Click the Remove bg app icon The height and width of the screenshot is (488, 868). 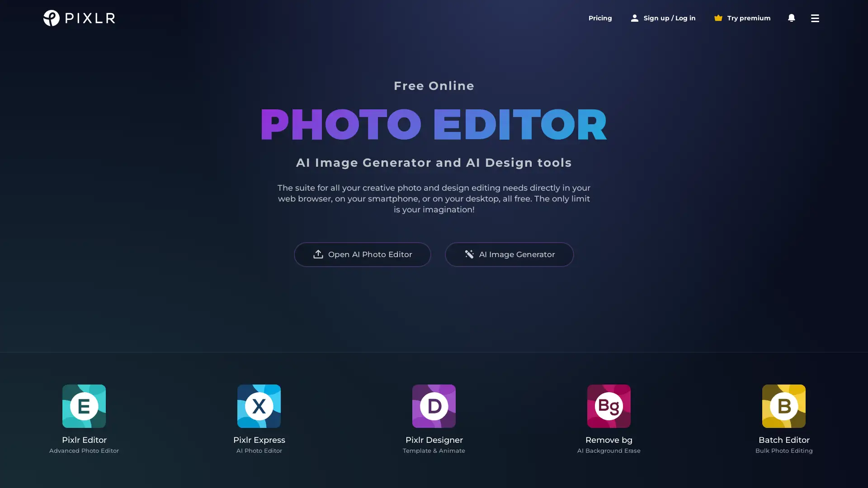click(x=608, y=406)
